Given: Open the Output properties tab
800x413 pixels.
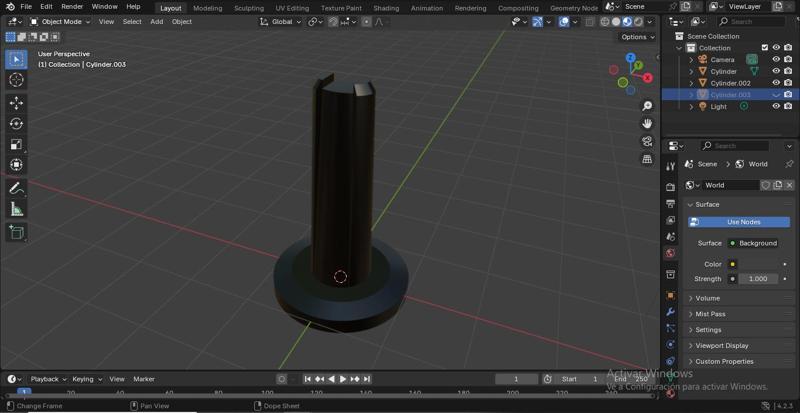Looking at the screenshot, I should pos(670,204).
